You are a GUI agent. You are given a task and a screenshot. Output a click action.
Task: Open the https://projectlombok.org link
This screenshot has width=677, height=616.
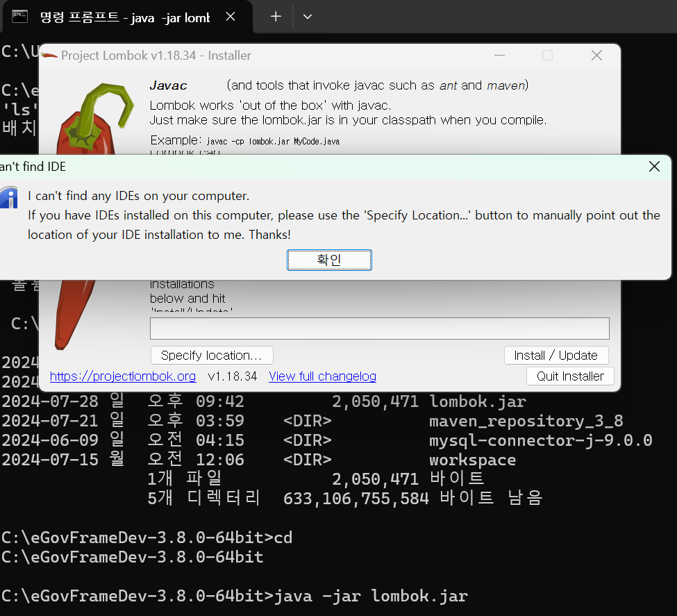click(x=123, y=376)
